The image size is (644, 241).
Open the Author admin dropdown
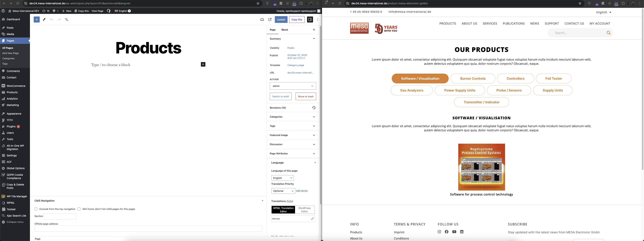[x=293, y=86]
